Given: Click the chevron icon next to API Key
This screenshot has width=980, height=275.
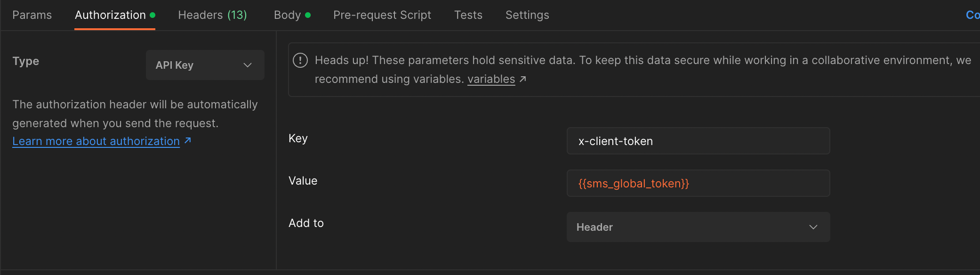Looking at the screenshot, I should click(x=248, y=65).
